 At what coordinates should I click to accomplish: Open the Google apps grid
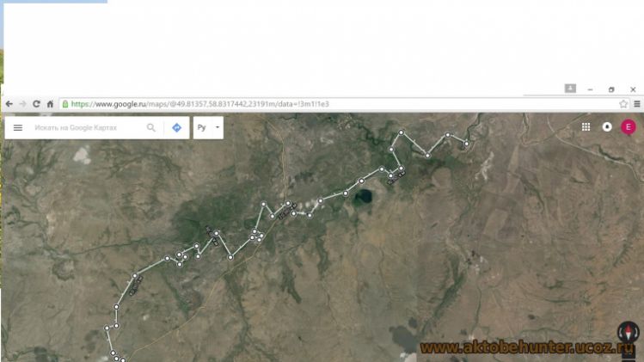(586, 127)
